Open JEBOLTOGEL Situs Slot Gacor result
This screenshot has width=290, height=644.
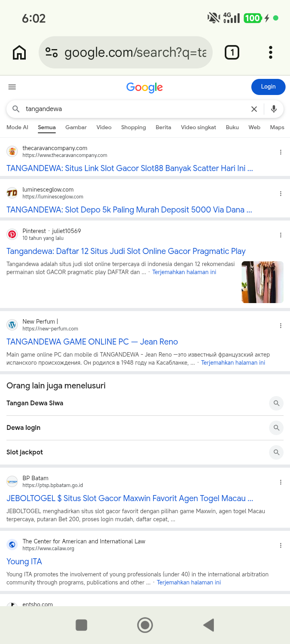click(130, 498)
